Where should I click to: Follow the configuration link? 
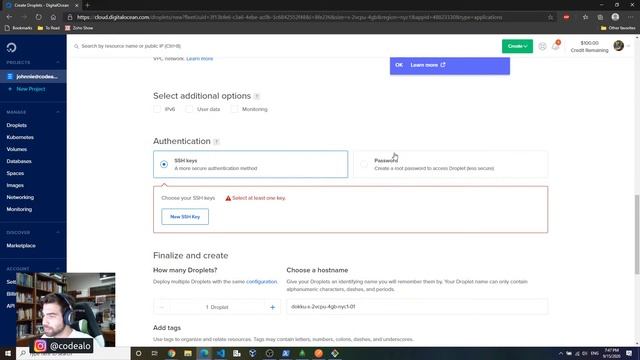point(261,282)
